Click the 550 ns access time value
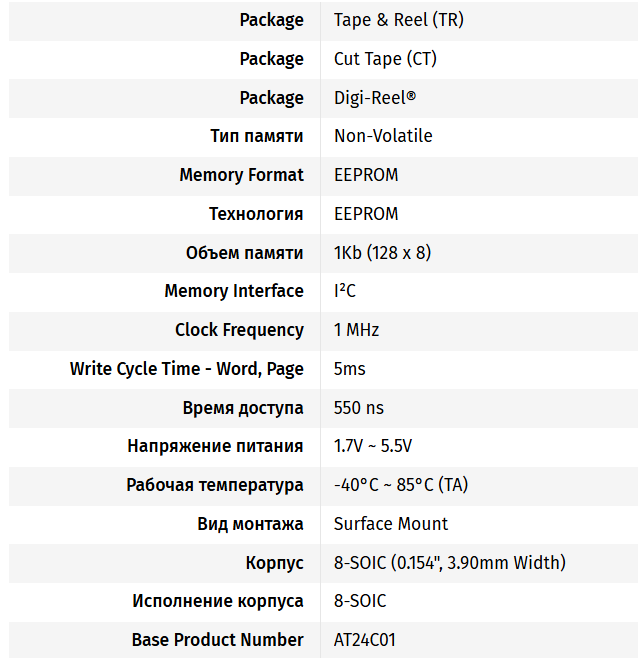 [358, 408]
